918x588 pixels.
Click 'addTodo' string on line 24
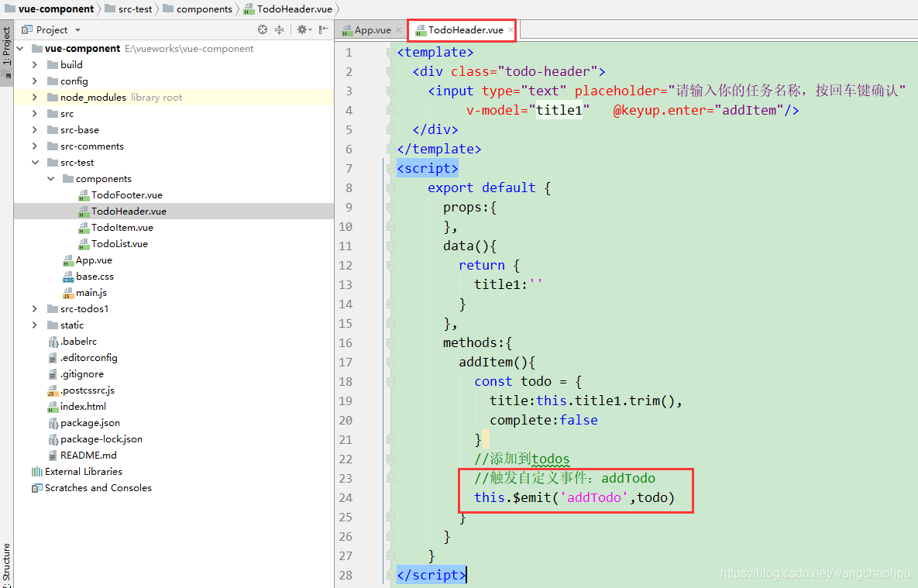point(593,498)
